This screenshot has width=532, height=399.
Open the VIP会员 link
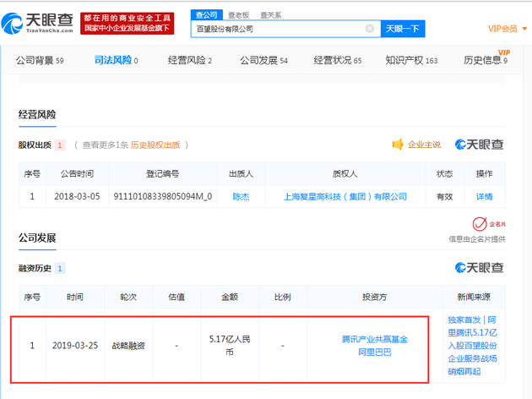tap(502, 29)
